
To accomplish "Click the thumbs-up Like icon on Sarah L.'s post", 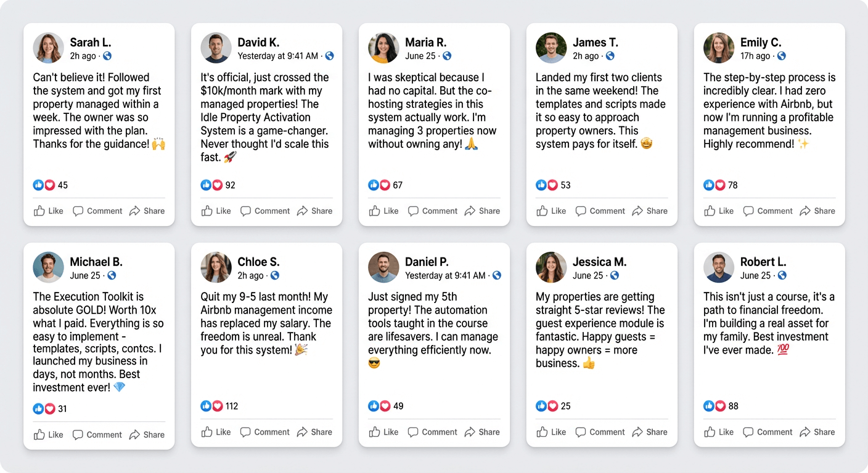I will coord(39,211).
